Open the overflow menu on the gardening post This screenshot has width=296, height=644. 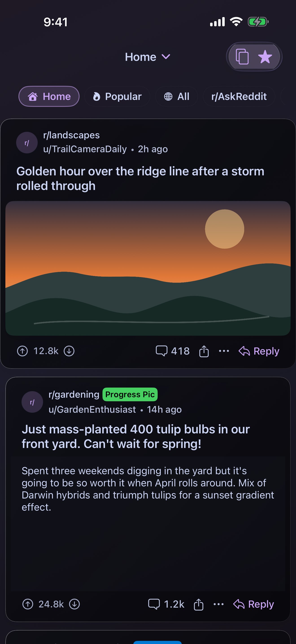218,604
